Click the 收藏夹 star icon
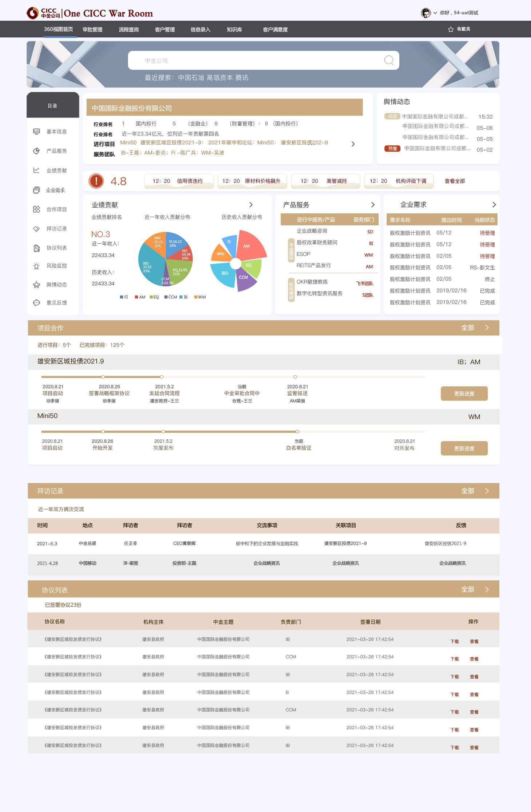Viewport: 531px width, 812px height. pos(451,29)
